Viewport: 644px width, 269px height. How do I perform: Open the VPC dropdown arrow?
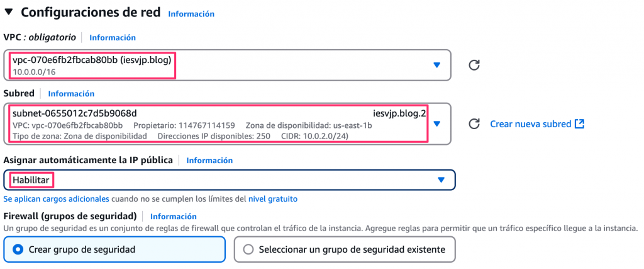[x=437, y=65]
